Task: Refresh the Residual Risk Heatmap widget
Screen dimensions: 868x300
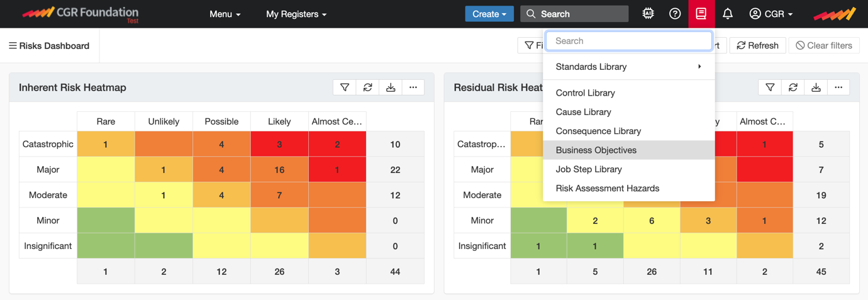Action: point(793,87)
